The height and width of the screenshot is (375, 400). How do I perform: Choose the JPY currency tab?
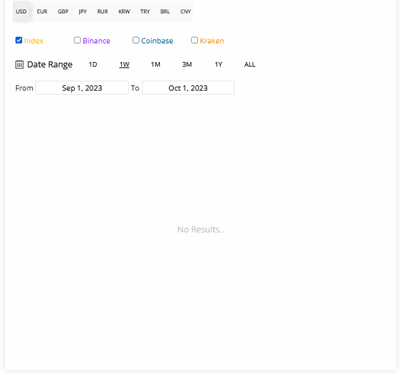tap(83, 12)
